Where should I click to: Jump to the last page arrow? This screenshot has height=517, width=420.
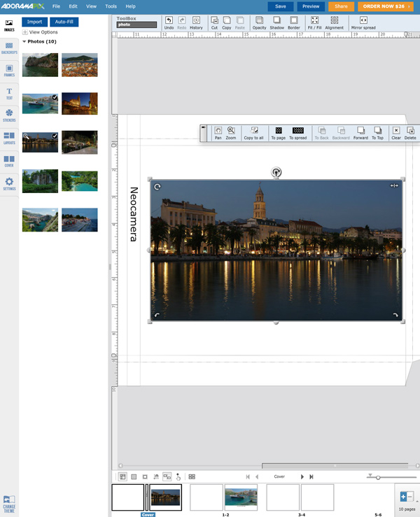point(311,476)
